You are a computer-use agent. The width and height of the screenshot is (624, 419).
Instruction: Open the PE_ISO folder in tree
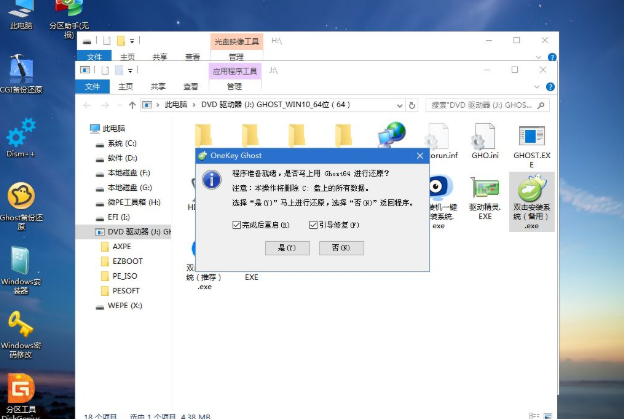119,276
